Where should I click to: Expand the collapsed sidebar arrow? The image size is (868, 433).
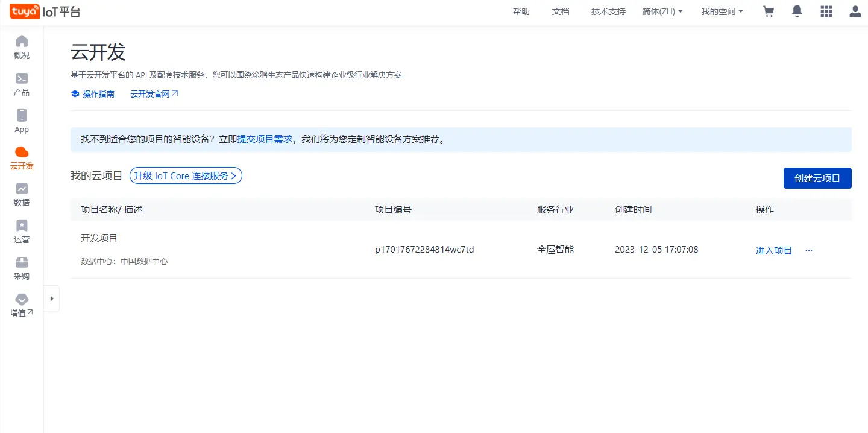pos(52,299)
